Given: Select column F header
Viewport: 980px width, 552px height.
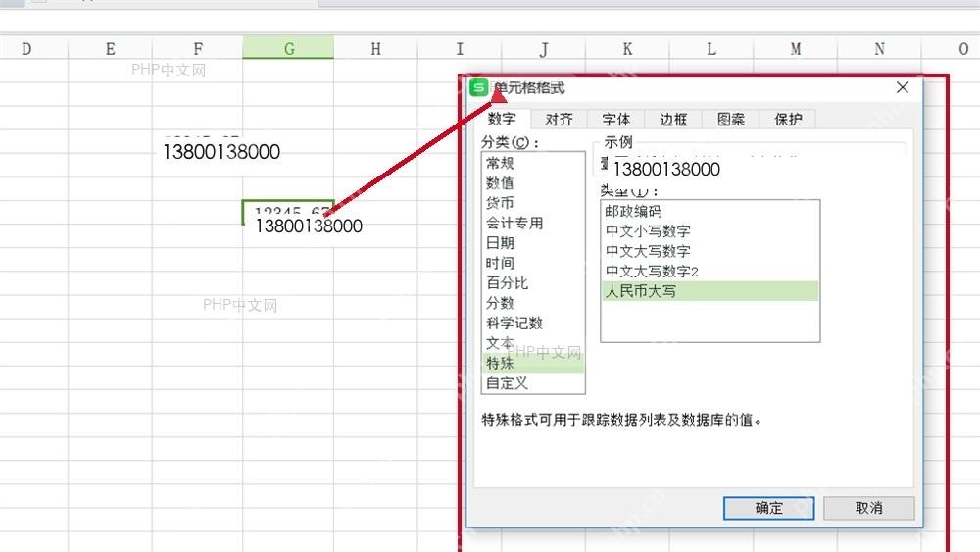Looking at the screenshot, I should [198, 48].
